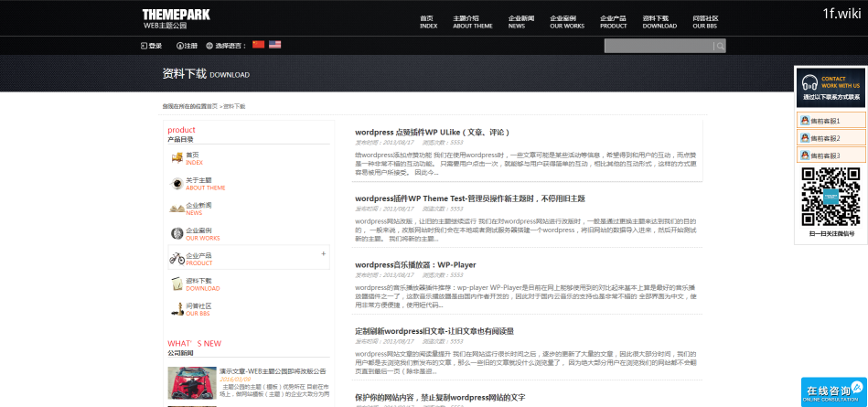The image size is (868, 407).
Task: Click the chair icon beside sidebar INDEX
Action: tap(177, 158)
